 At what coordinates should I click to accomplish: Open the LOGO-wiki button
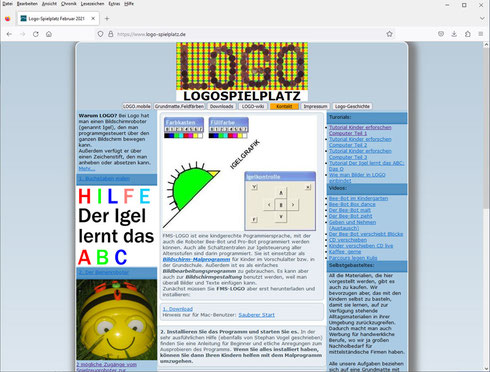coord(253,106)
